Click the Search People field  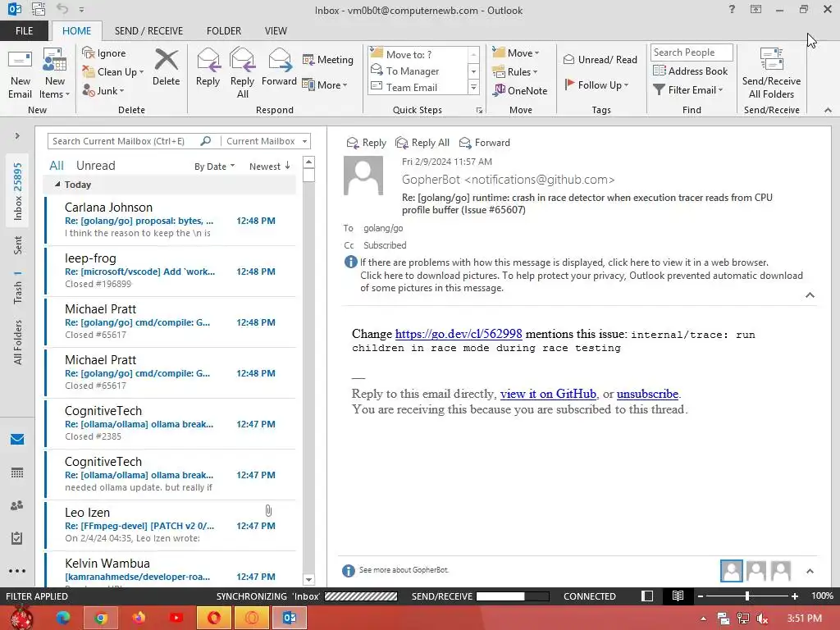[692, 52]
